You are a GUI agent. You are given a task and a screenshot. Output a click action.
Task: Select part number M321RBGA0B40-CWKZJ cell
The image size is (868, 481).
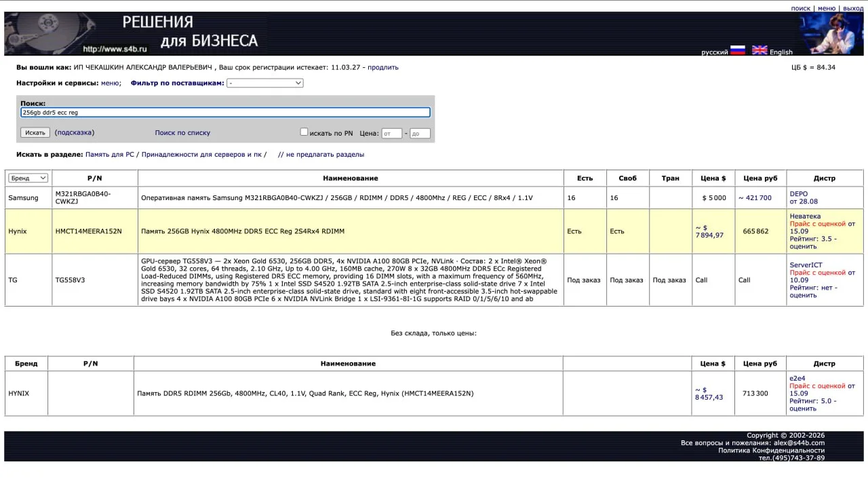[x=95, y=197]
